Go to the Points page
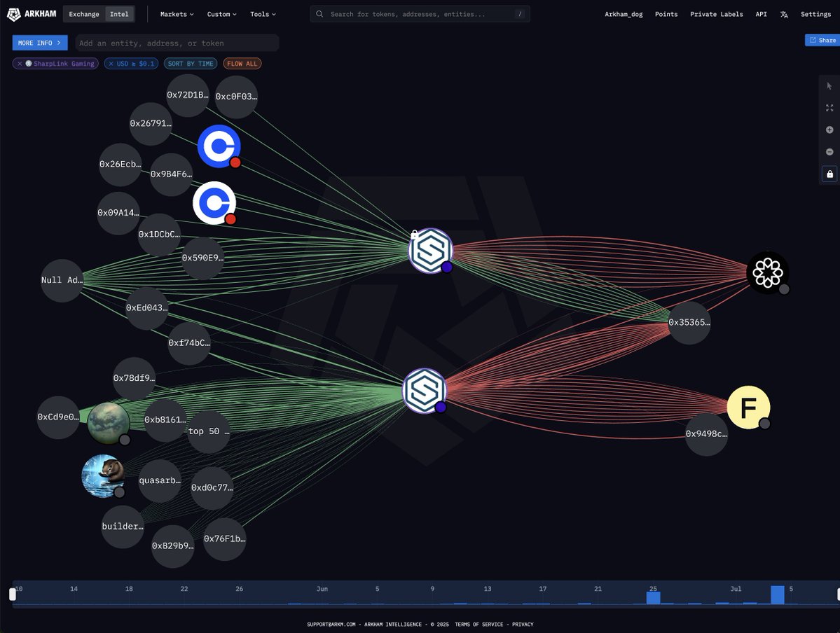The image size is (840, 633). (x=666, y=14)
